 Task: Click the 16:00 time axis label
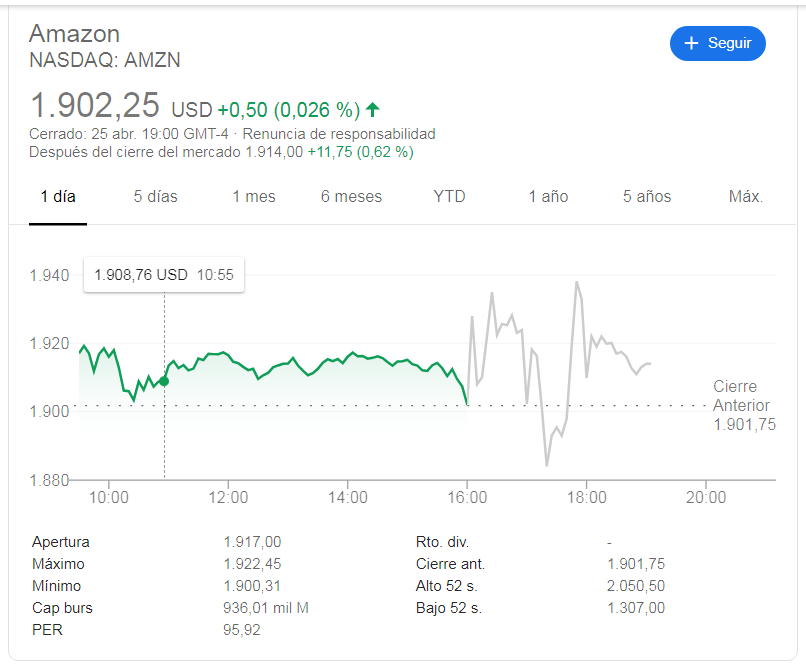(x=467, y=497)
